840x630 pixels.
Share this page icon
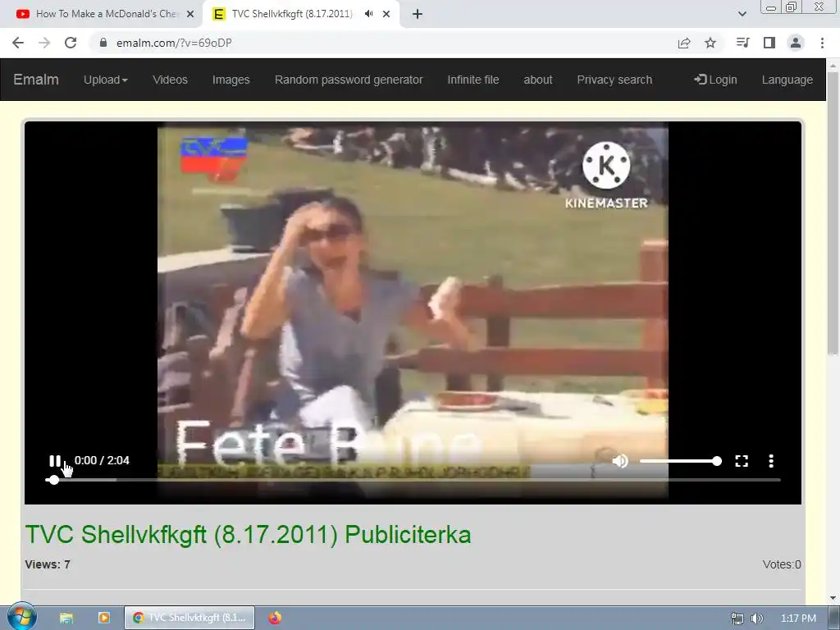[x=684, y=43]
